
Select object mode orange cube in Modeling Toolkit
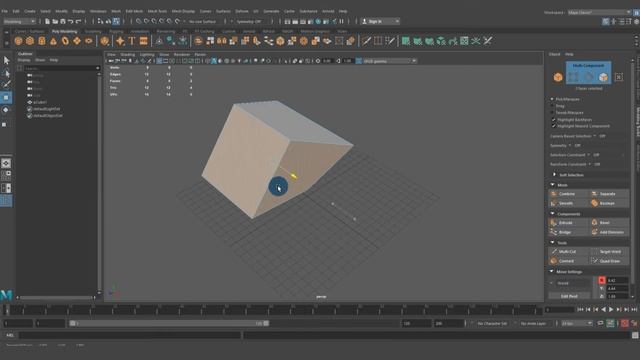pos(558,77)
